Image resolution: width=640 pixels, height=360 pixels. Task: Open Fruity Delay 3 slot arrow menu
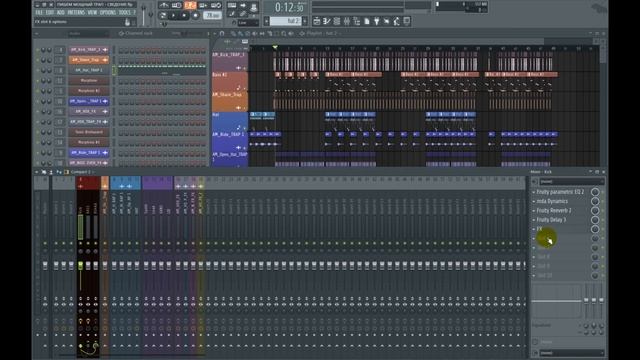pyautogui.click(x=533, y=220)
